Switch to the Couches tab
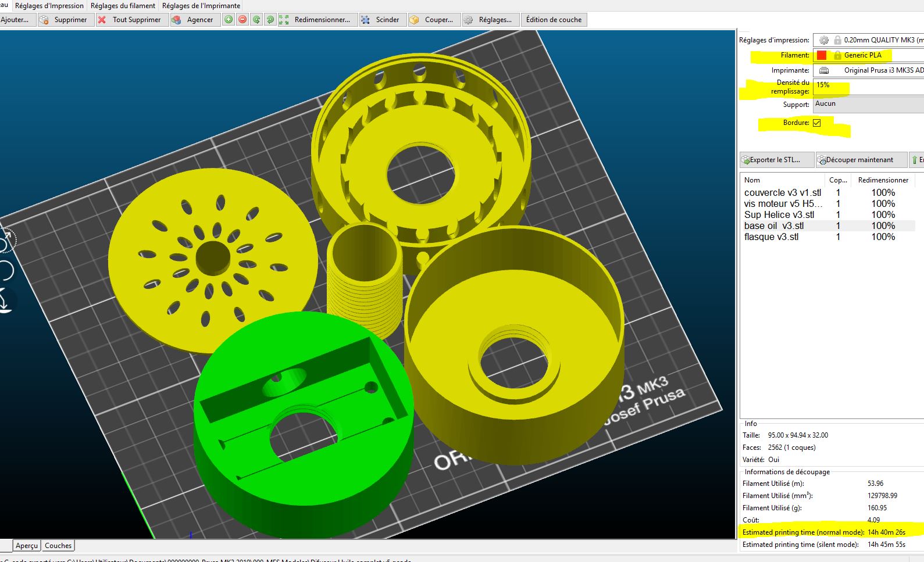The width and height of the screenshot is (924, 562). pos(58,546)
